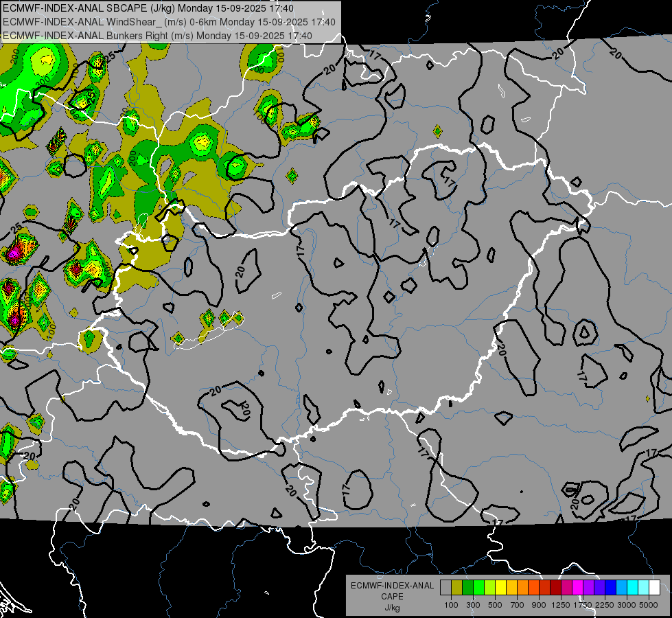Click the 5000 legend tick value
Image resolution: width=672 pixels, height=618 pixels.
tap(649, 605)
